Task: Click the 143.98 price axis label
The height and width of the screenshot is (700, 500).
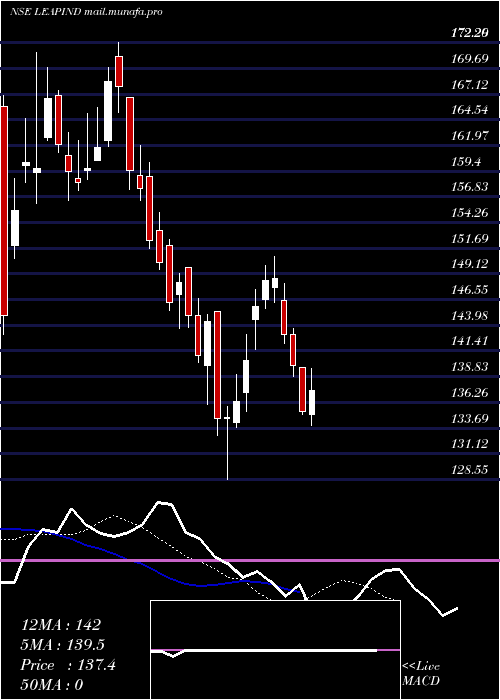Action: pyautogui.click(x=468, y=316)
